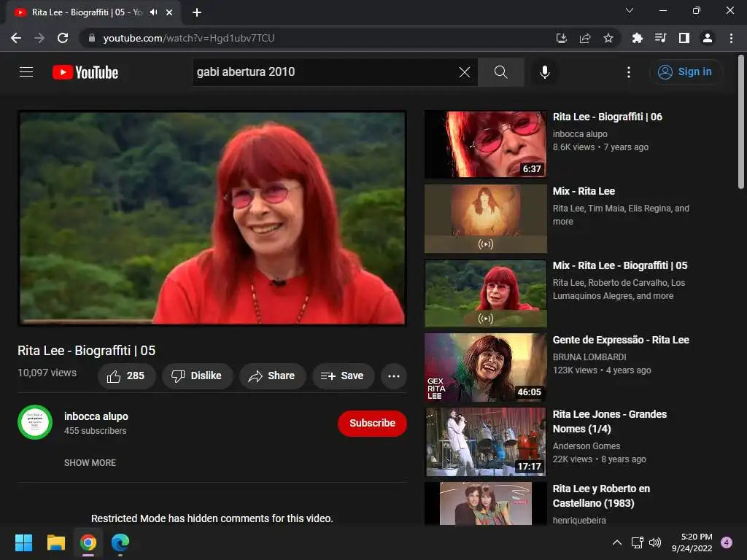Open Chrome three-dot menu
747x560 pixels.
(x=731, y=38)
